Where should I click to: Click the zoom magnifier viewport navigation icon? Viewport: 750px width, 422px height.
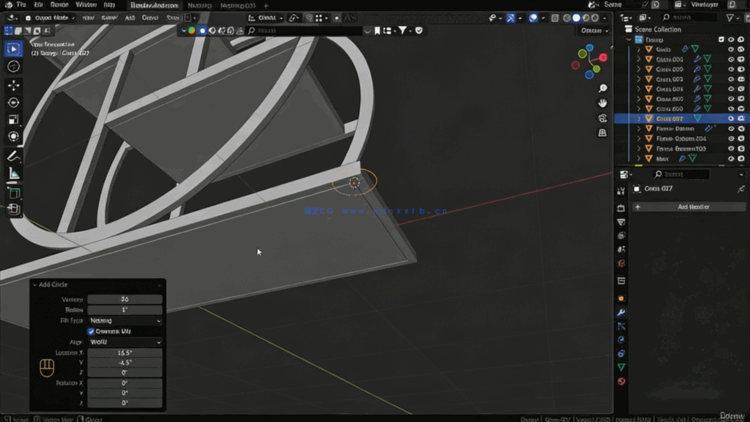(x=603, y=89)
